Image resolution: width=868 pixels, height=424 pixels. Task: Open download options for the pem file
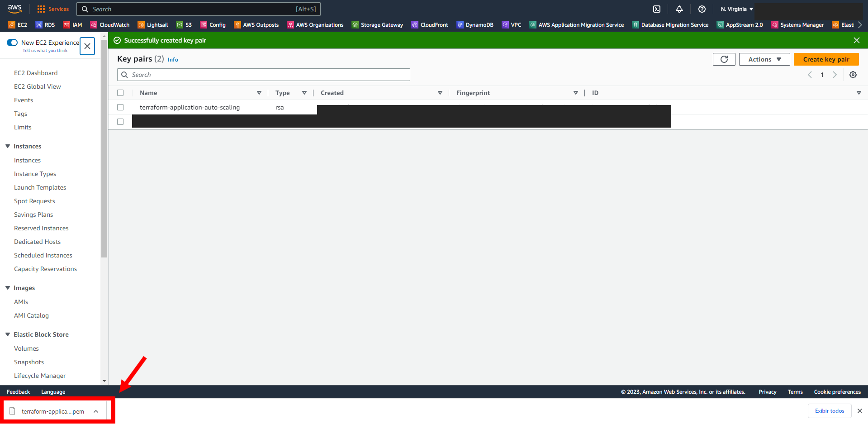pyautogui.click(x=96, y=411)
